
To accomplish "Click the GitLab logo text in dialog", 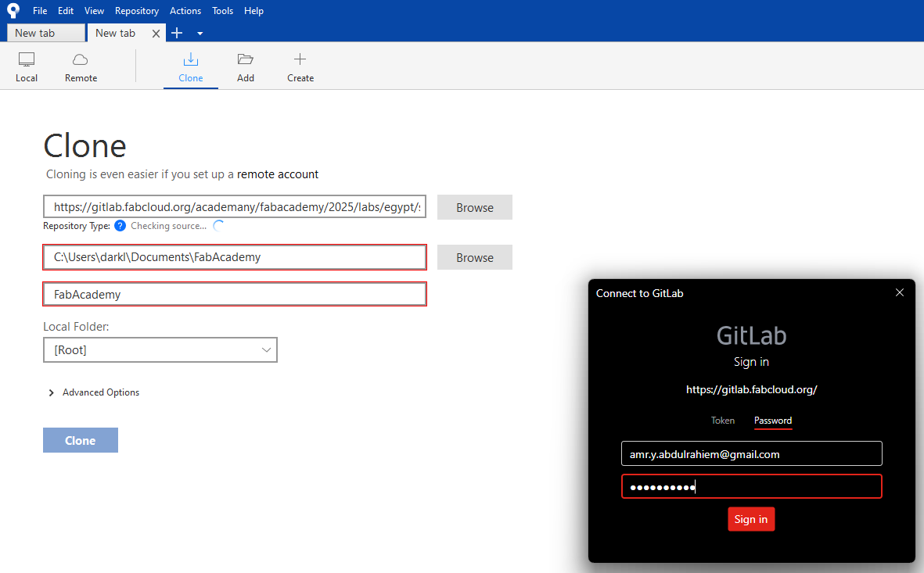I will point(751,335).
